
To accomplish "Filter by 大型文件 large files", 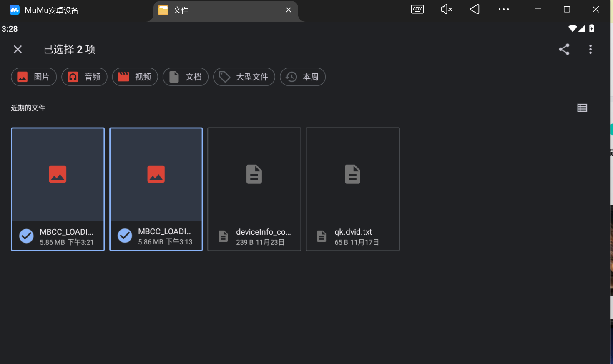I will [244, 77].
